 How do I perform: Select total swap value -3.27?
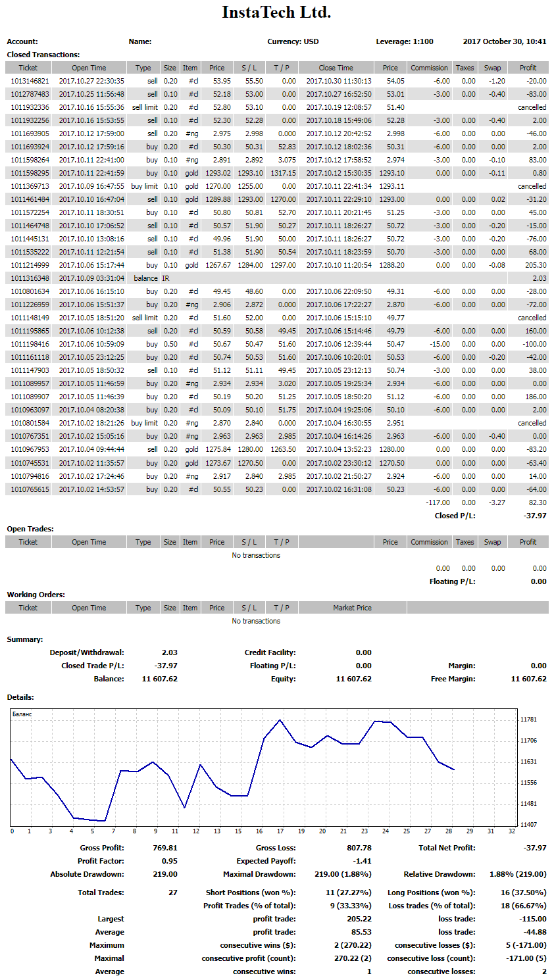tap(498, 502)
